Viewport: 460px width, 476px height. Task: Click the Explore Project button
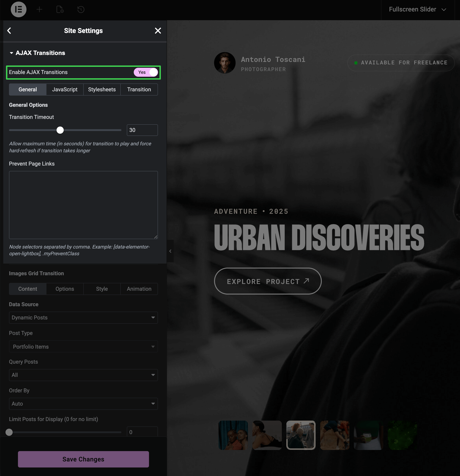click(267, 281)
